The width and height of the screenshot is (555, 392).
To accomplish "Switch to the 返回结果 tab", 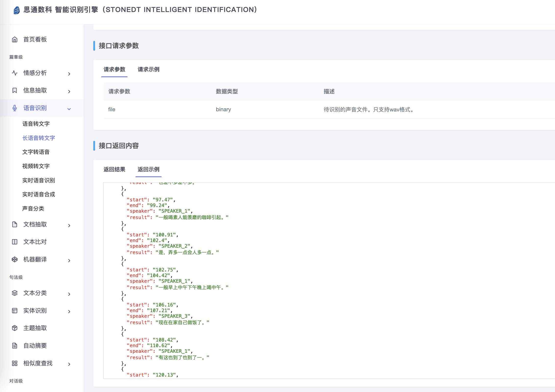I will click(x=114, y=170).
